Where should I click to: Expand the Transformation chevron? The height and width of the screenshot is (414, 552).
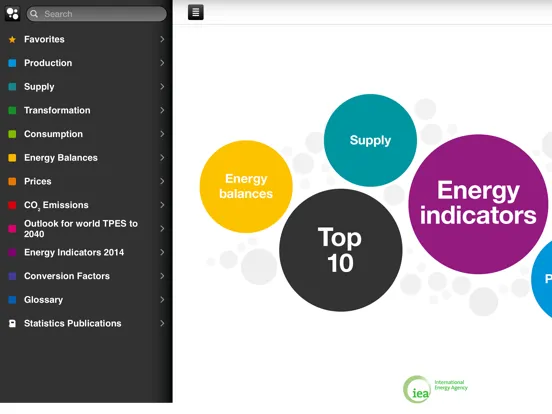[162, 110]
